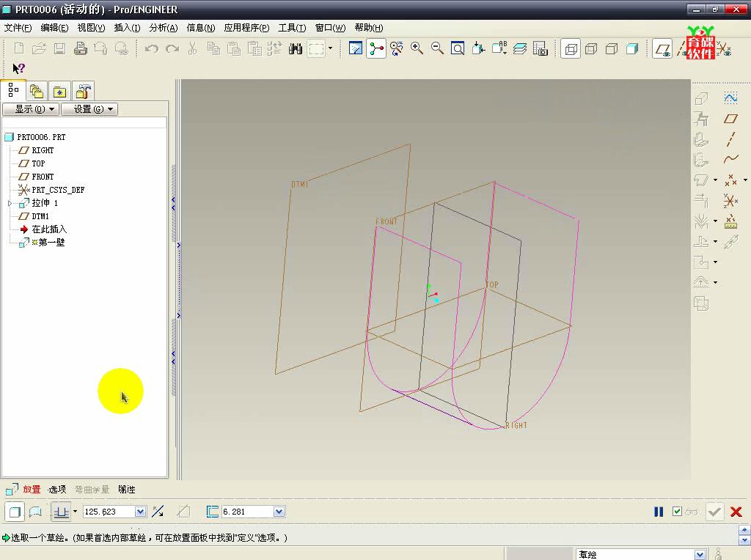
Task: Open the depth option arrow dropdown
Action: [x=76, y=512]
